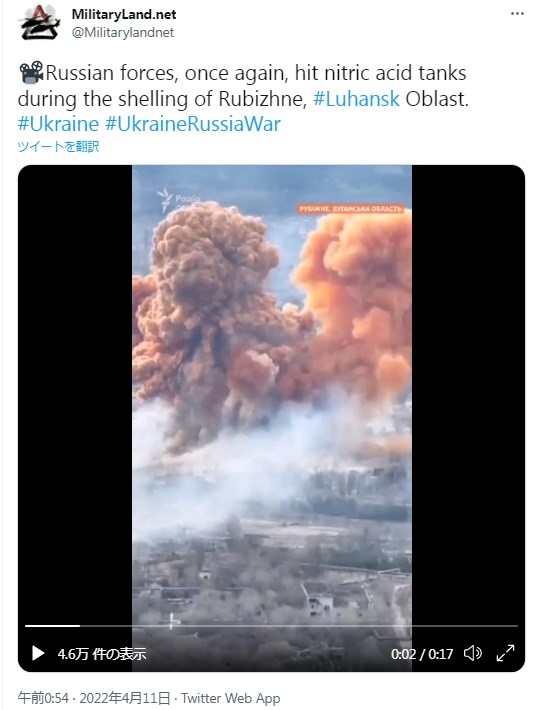
Task: Open MilitaryLand.net display name
Action: coord(124,14)
